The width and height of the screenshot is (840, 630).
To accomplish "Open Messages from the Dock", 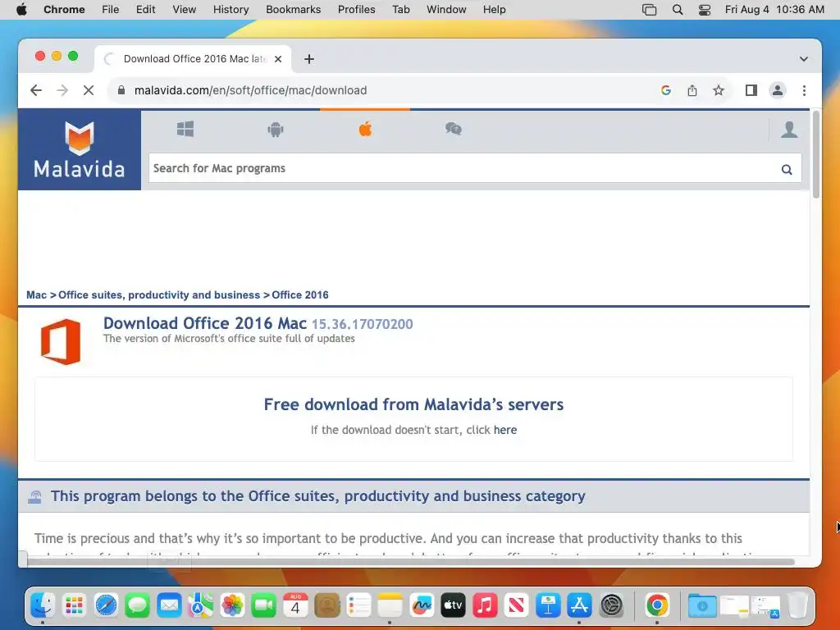I will tap(138, 606).
